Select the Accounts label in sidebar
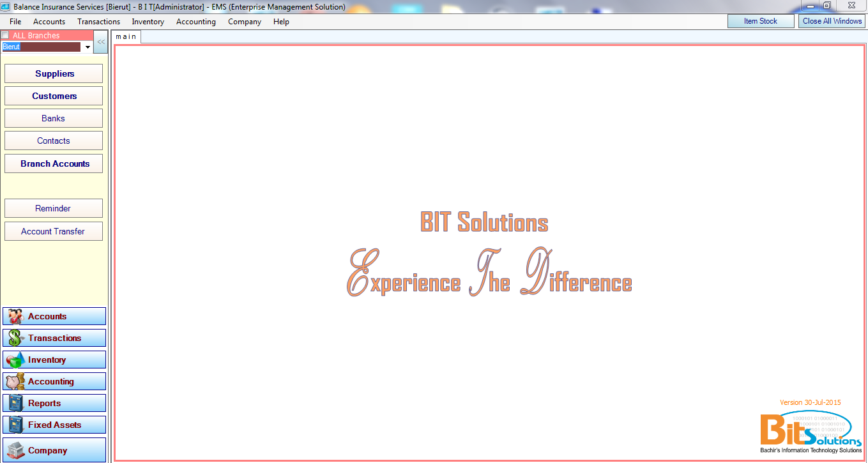The image size is (868, 463). pyautogui.click(x=47, y=316)
